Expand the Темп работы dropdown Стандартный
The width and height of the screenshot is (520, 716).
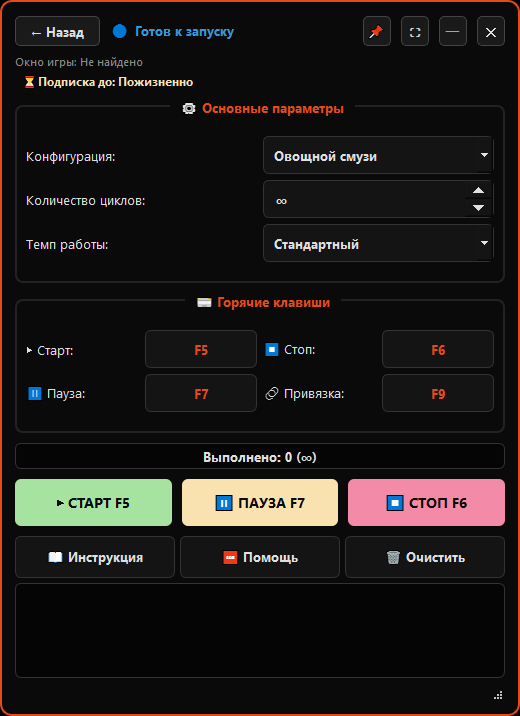point(378,243)
